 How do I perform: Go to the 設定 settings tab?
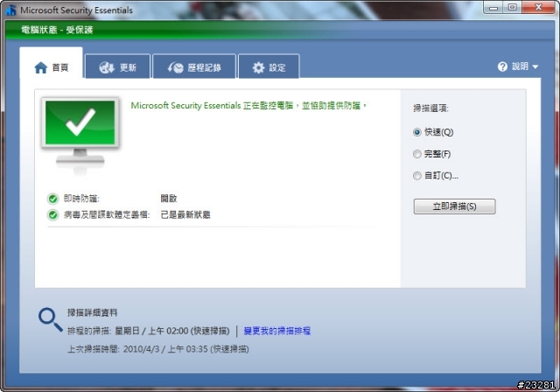(x=269, y=66)
